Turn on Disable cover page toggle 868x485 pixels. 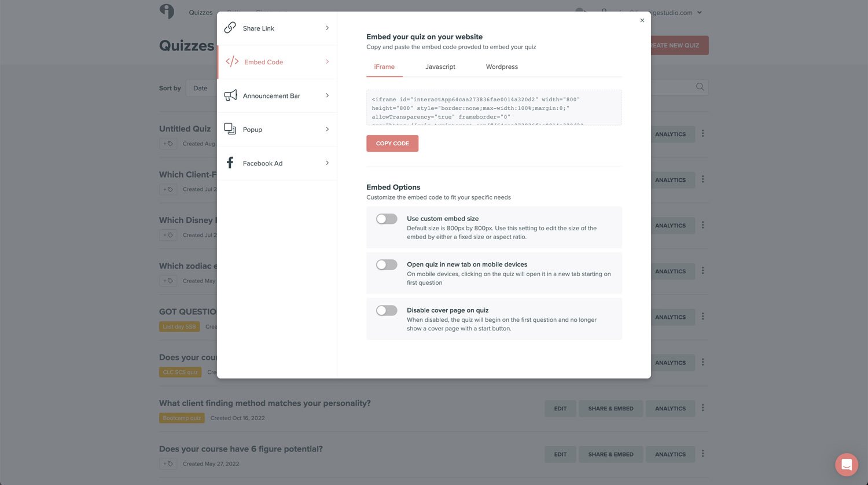tap(387, 311)
